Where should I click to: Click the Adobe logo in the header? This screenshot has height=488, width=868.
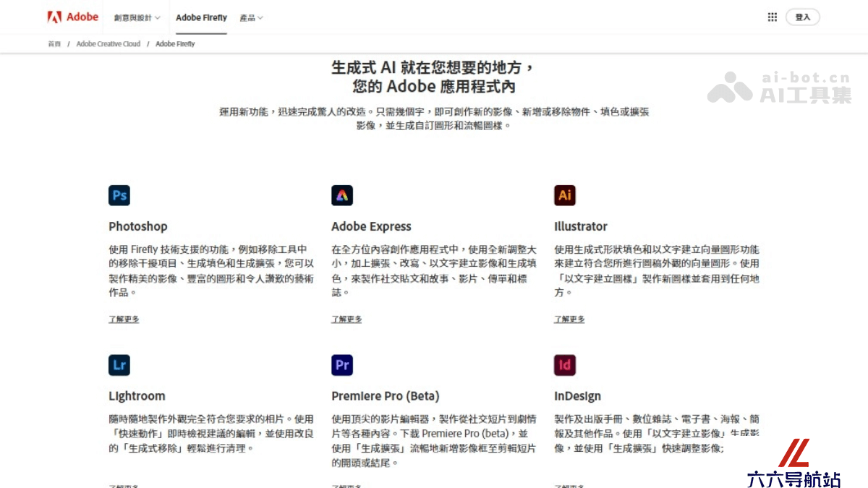(x=73, y=17)
